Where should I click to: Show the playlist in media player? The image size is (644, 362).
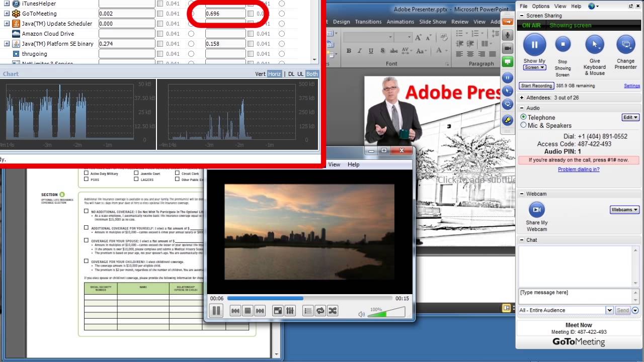pos(308,311)
